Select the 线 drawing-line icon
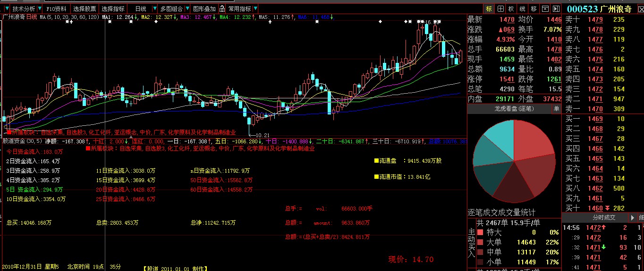Viewport: 644px width, 271px height. pos(523,9)
